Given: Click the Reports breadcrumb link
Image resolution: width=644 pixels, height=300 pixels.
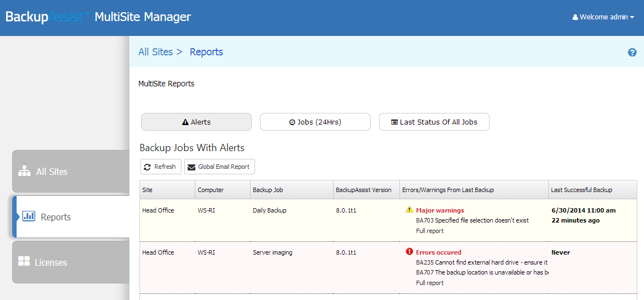Looking at the screenshot, I should (206, 52).
